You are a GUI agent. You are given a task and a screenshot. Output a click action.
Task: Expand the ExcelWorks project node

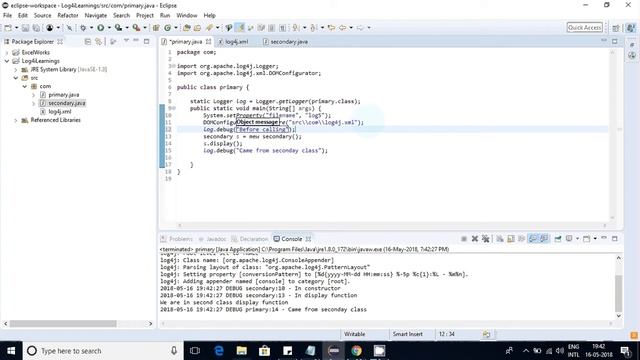coord(7,53)
